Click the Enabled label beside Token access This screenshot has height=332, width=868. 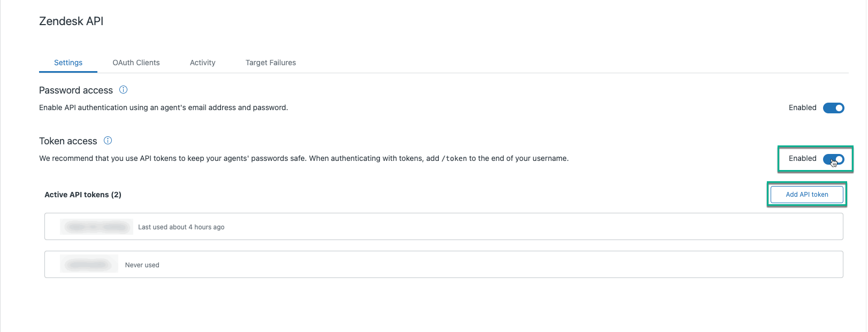click(x=802, y=158)
